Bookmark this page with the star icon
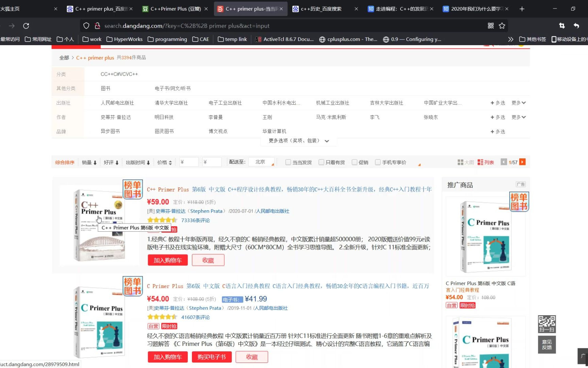 (502, 26)
